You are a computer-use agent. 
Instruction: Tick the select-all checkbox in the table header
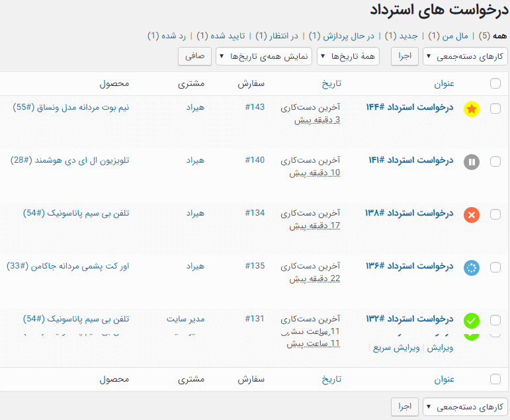pyautogui.click(x=495, y=83)
